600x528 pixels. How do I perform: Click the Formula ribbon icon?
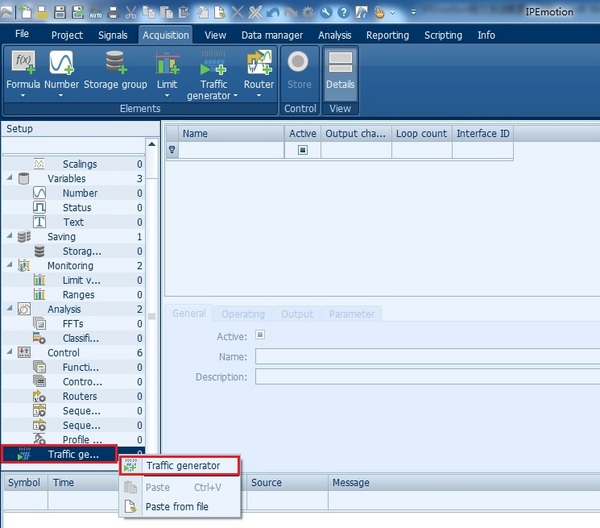click(x=23, y=62)
